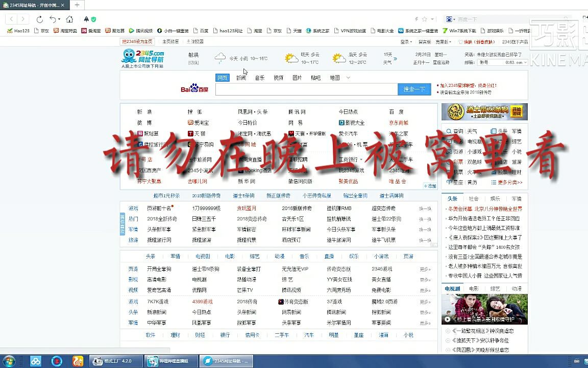Screen dimensions: 588x368
Task: Open the blue circular player taskbar icon
Action: 57,361
